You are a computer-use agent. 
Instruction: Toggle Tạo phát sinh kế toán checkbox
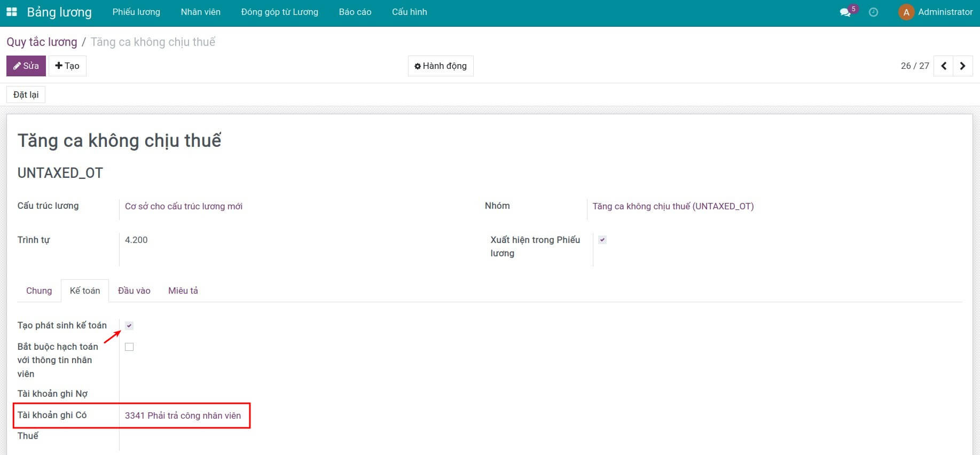[x=129, y=326]
